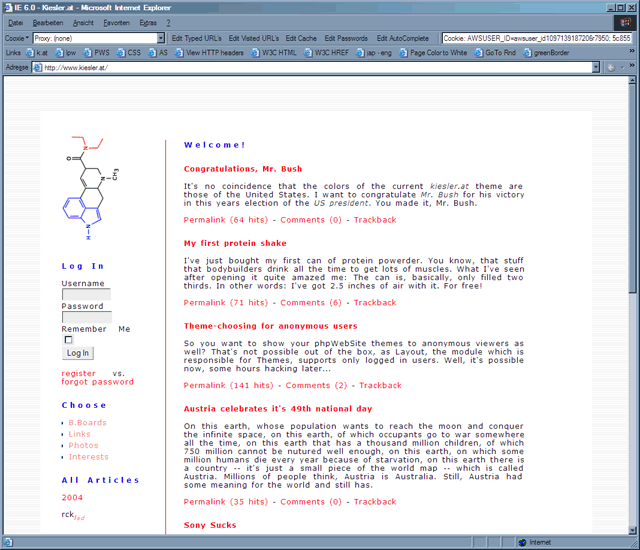Open the Extras menu

click(x=148, y=22)
